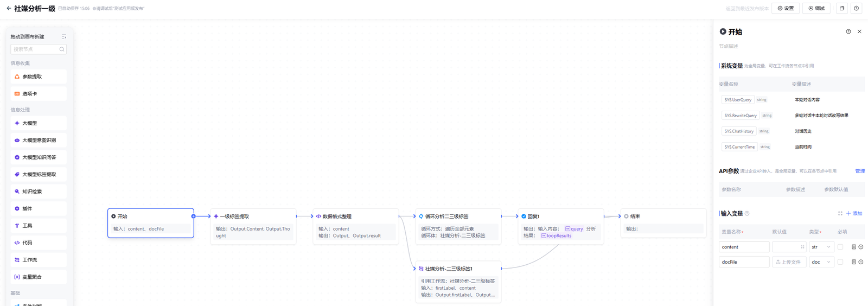Select the 大模型 node in the sidebar

(x=39, y=123)
